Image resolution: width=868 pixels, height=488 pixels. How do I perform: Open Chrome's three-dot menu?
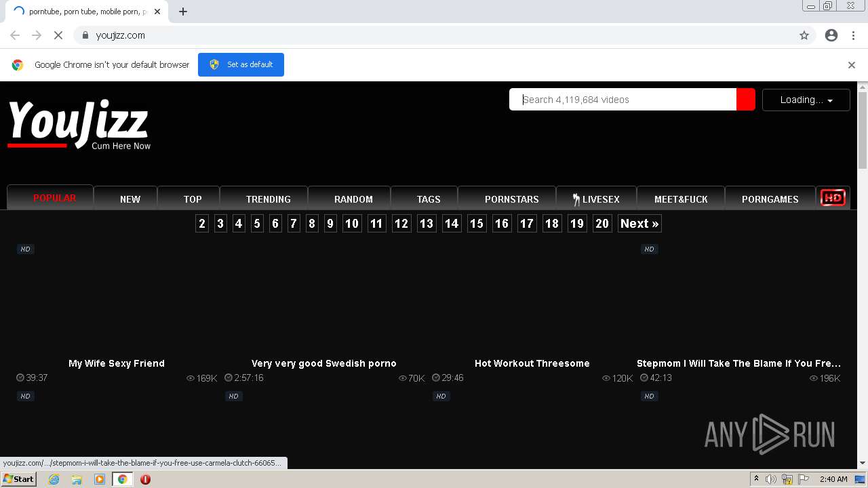(x=853, y=35)
